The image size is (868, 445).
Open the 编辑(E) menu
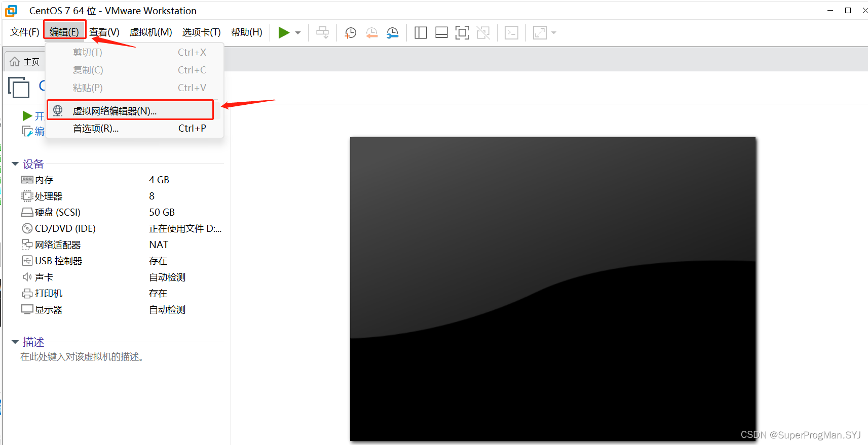click(64, 32)
